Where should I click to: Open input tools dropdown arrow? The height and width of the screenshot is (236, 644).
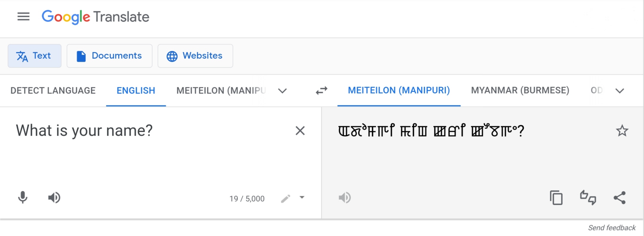click(302, 197)
